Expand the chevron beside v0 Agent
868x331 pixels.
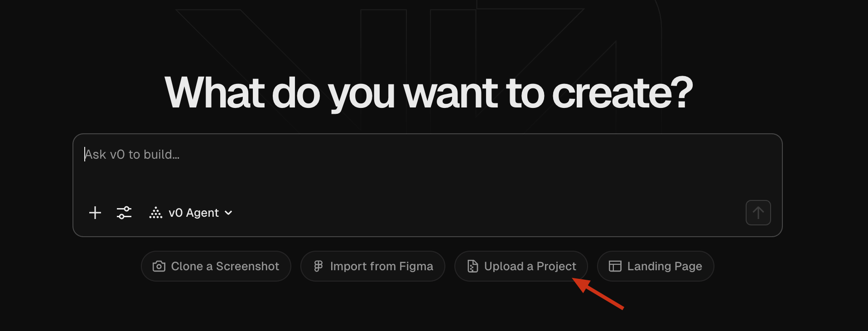229,213
